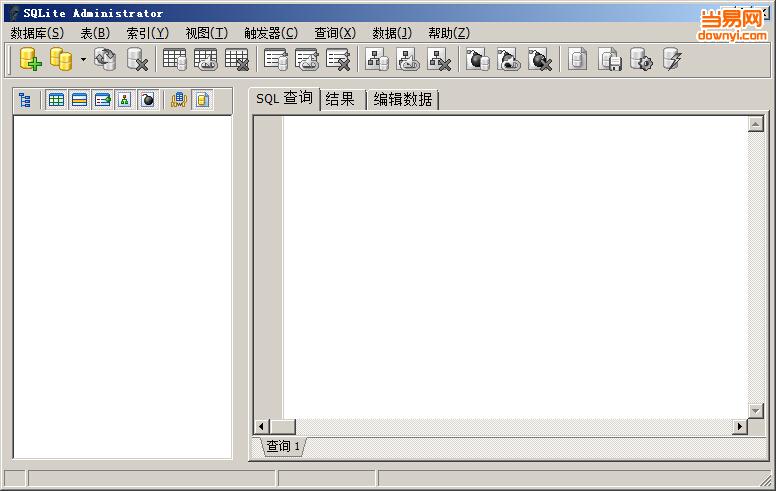Click the delete table icon in toolbar
The width and height of the screenshot is (776, 491).
tap(236, 60)
